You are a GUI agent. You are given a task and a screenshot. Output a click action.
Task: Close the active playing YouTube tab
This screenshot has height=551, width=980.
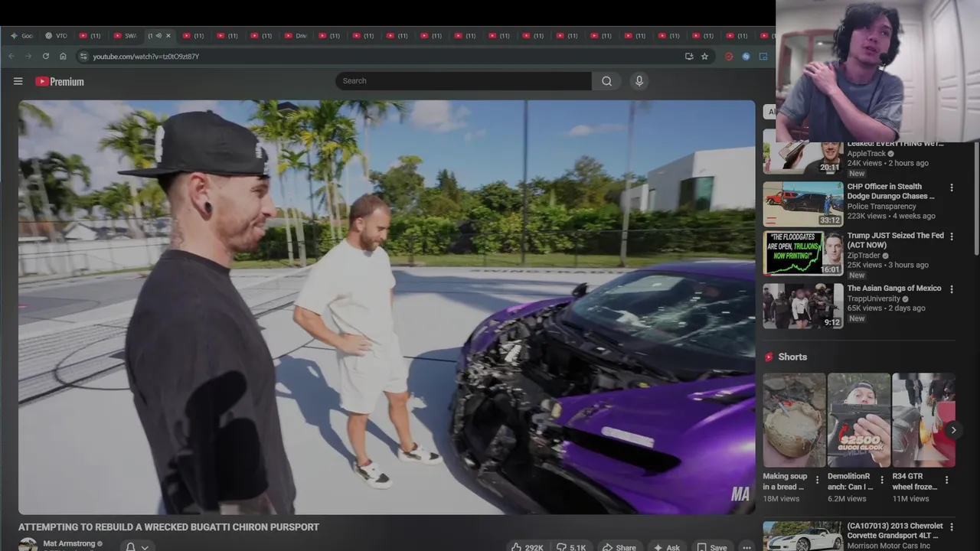(168, 36)
